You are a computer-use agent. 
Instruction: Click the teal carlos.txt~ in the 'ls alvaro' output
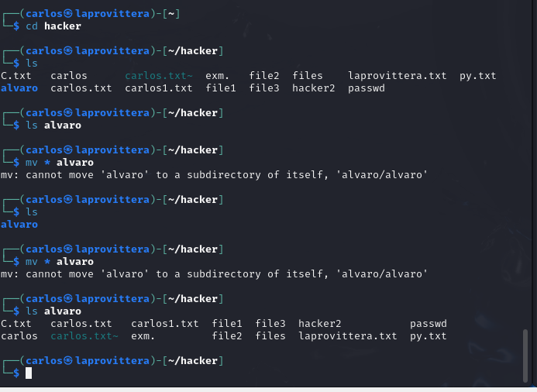84,336
